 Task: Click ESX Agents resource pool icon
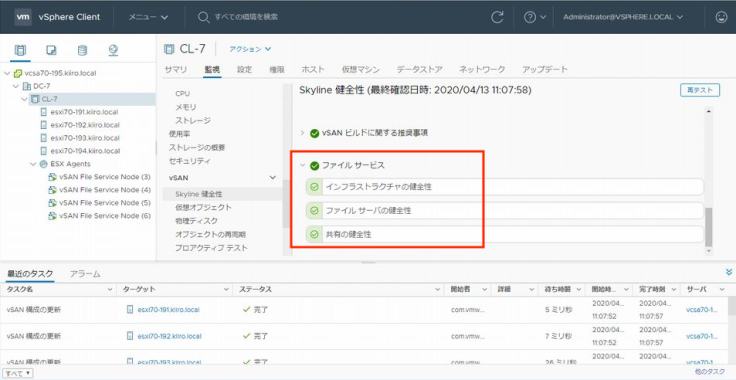tap(44, 164)
